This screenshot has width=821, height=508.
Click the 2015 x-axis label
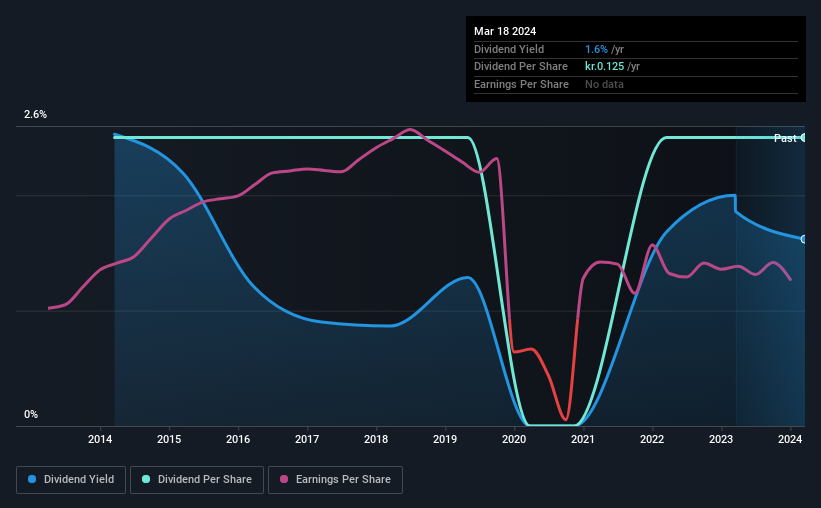[x=169, y=439]
